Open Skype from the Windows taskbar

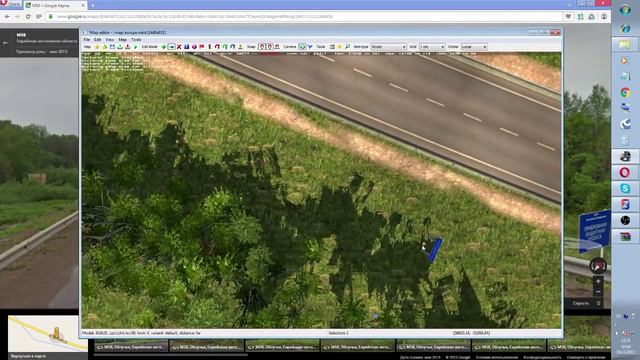click(x=625, y=188)
